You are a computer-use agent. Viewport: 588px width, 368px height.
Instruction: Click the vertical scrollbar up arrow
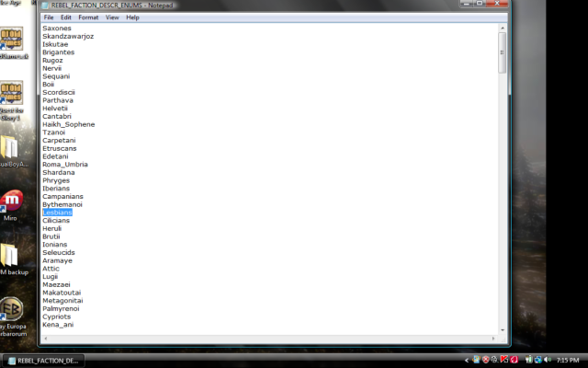(x=503, y=28)
